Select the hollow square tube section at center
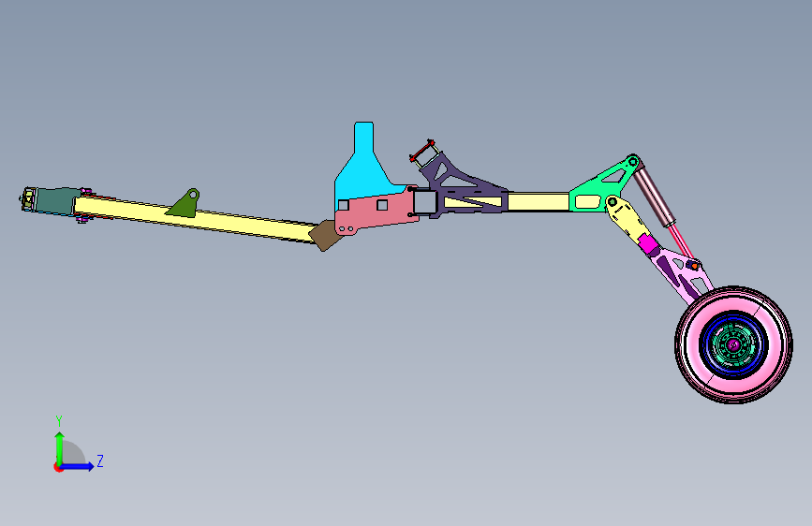This screenshot has width=812, height=526. coord(423,202)
